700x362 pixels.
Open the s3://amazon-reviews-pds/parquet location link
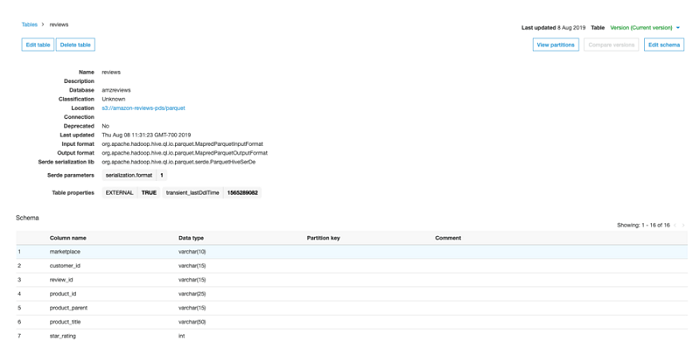click(143, 108)
